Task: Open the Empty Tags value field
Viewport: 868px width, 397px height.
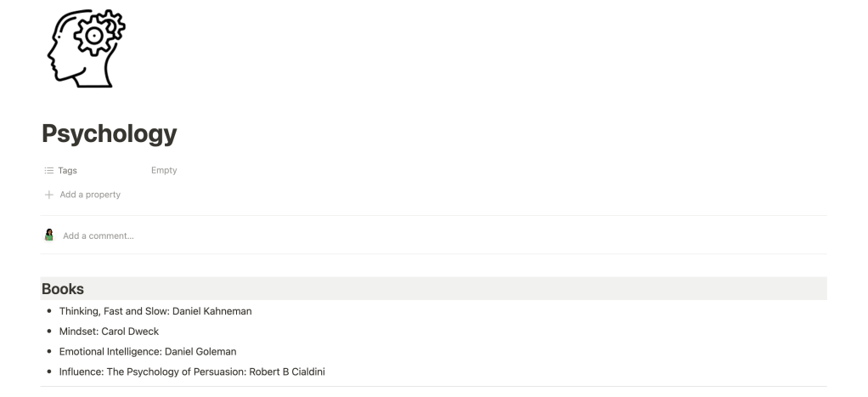Action: [x=164, y=171]
